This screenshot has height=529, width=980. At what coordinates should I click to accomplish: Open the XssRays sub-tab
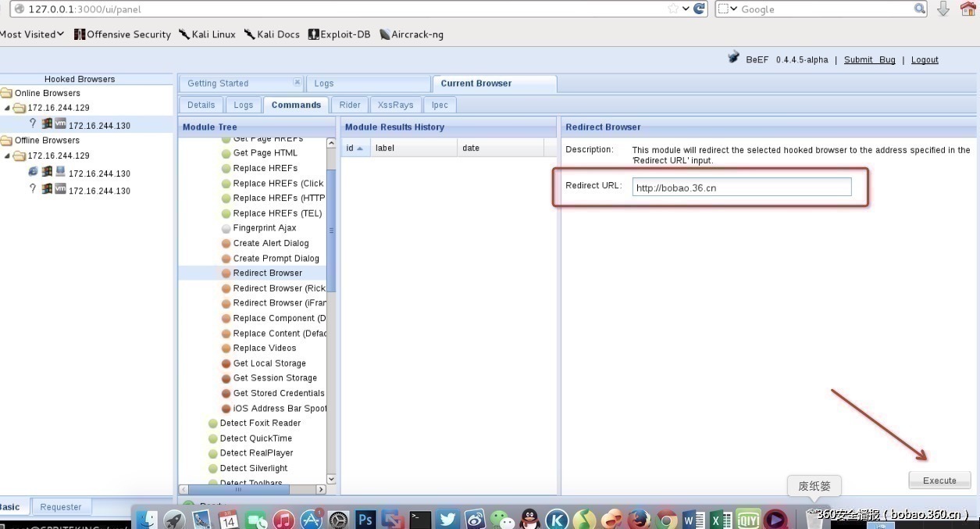coord(396,105)
